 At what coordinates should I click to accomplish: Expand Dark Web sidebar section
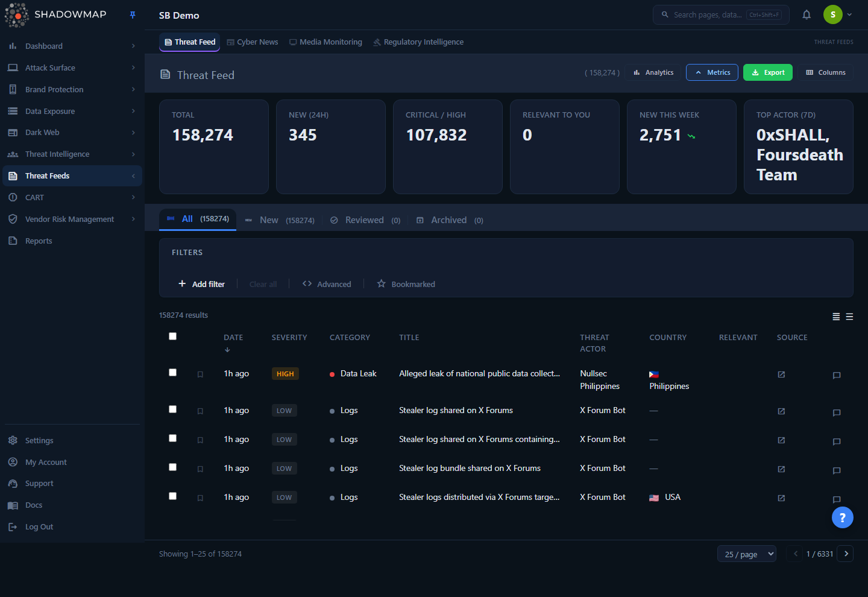72,133
